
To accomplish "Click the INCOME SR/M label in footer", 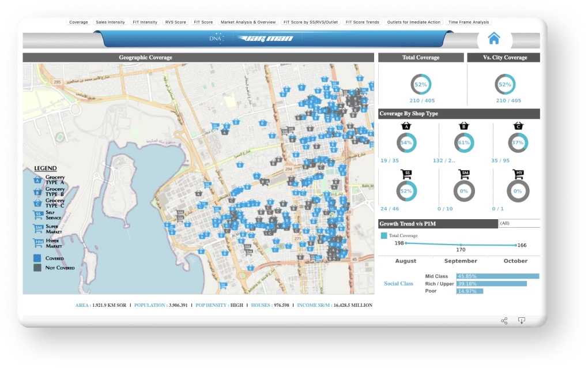I will coord(314,305).
